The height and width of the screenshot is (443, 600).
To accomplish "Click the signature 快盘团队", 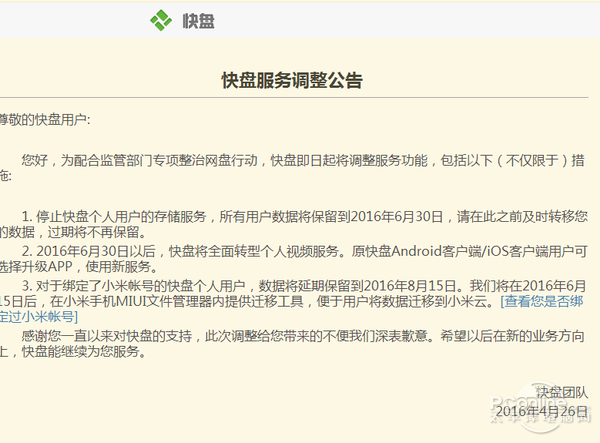I will click(x=562, y=393).
